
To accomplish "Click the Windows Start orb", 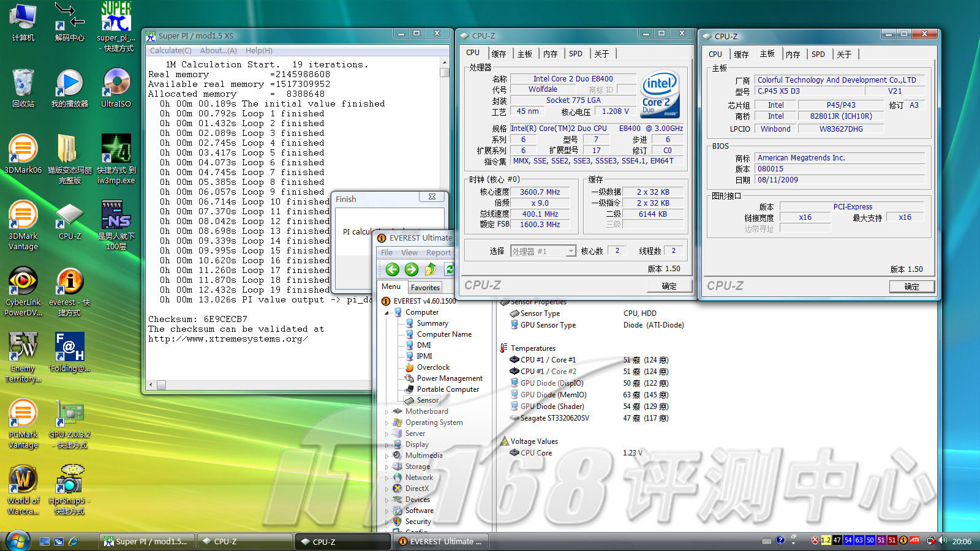I will point(18,541).
